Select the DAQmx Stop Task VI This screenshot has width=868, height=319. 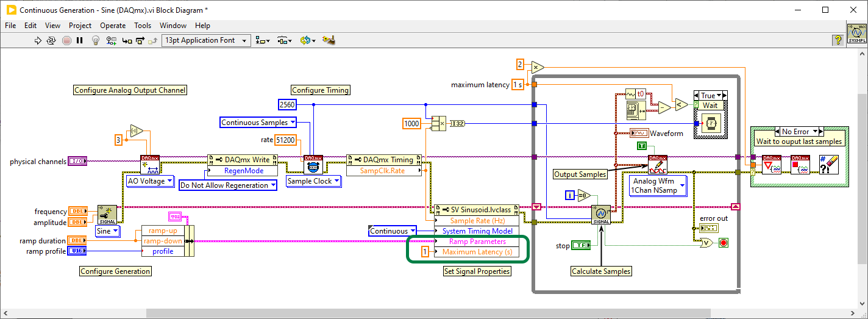pos(799,164)
